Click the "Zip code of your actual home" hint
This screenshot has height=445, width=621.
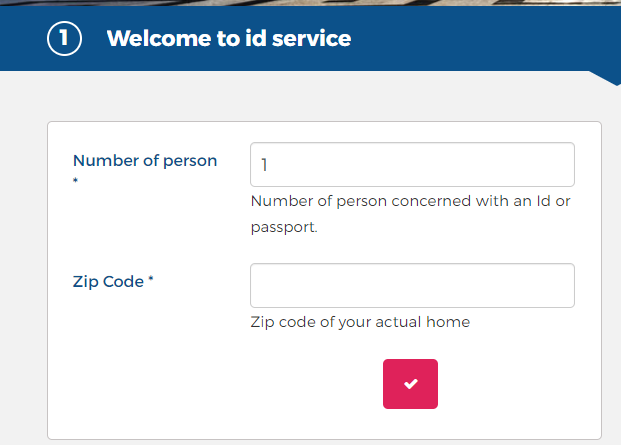click(x=360, y=322)
